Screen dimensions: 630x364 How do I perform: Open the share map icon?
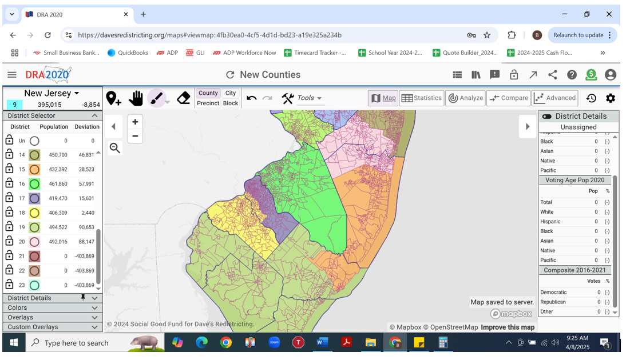click(x=552, y=75)
